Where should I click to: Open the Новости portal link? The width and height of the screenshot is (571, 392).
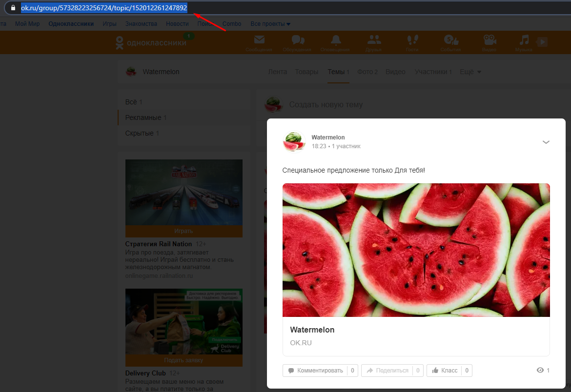tap(177, 24)
